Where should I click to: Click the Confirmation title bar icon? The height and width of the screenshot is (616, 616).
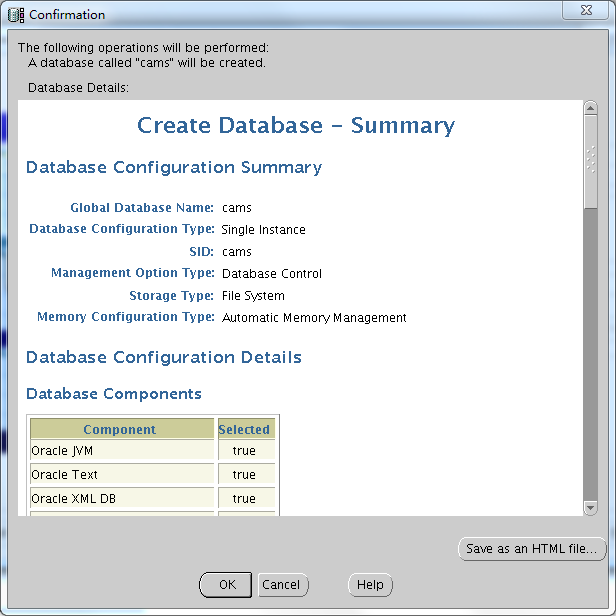tap(16, 15)
